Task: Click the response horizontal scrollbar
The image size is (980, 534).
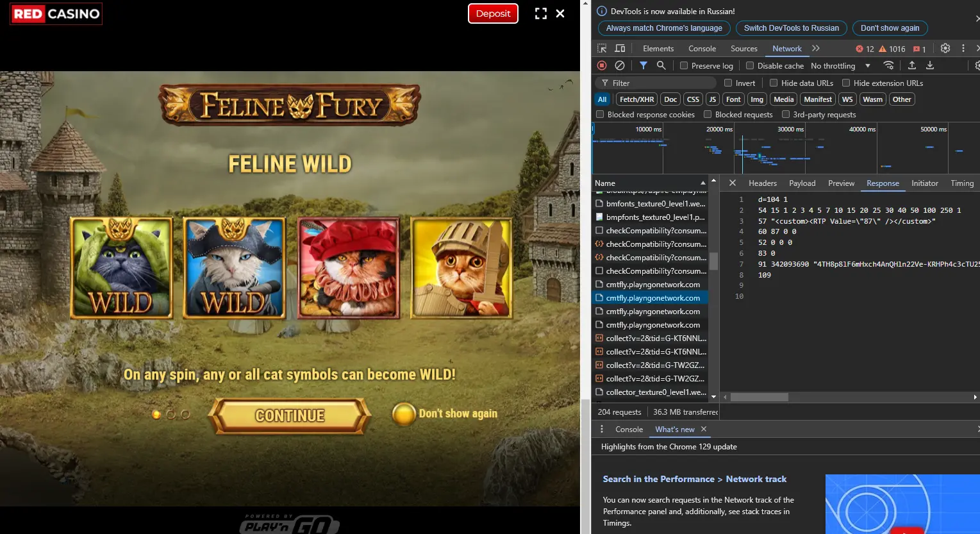Action: pos(760,397)
